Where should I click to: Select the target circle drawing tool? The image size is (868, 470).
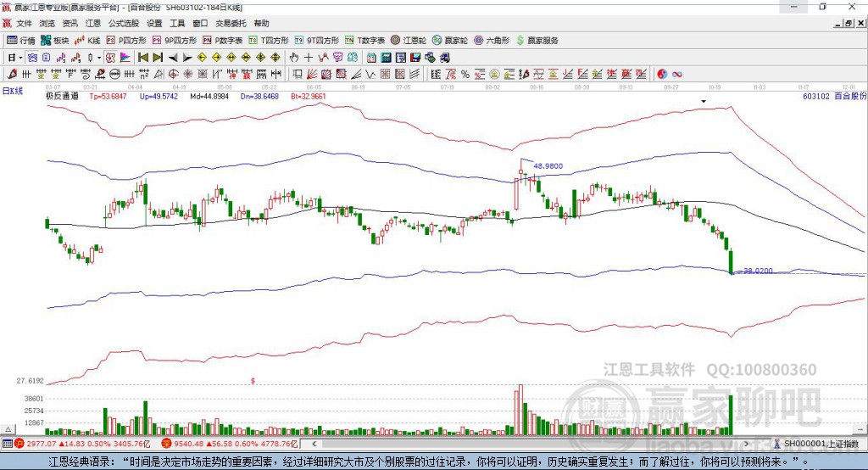coord(173,75)
